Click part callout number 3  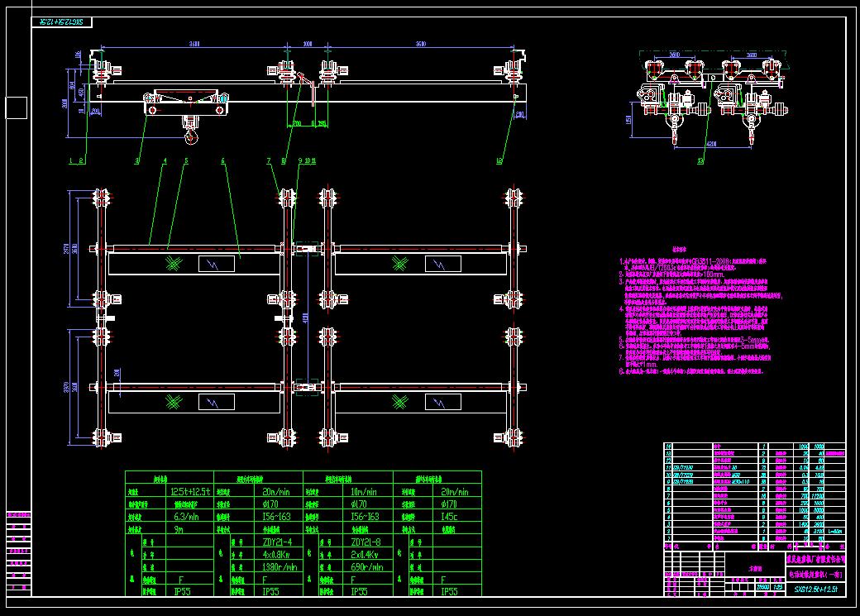(x=137, y=160)
